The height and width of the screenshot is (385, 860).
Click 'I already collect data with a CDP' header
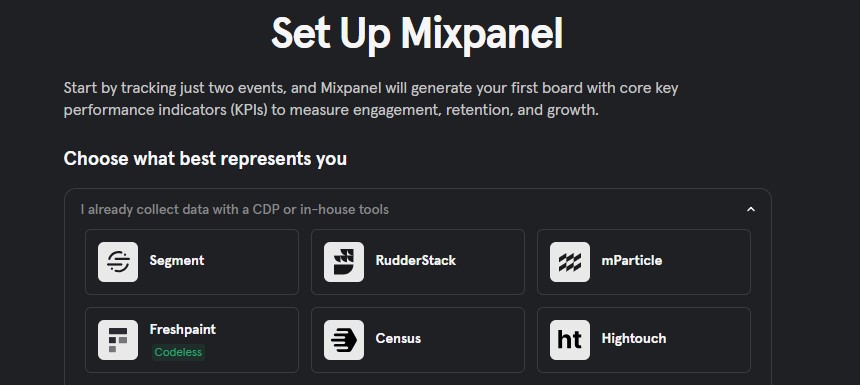(x=235, y=210)
